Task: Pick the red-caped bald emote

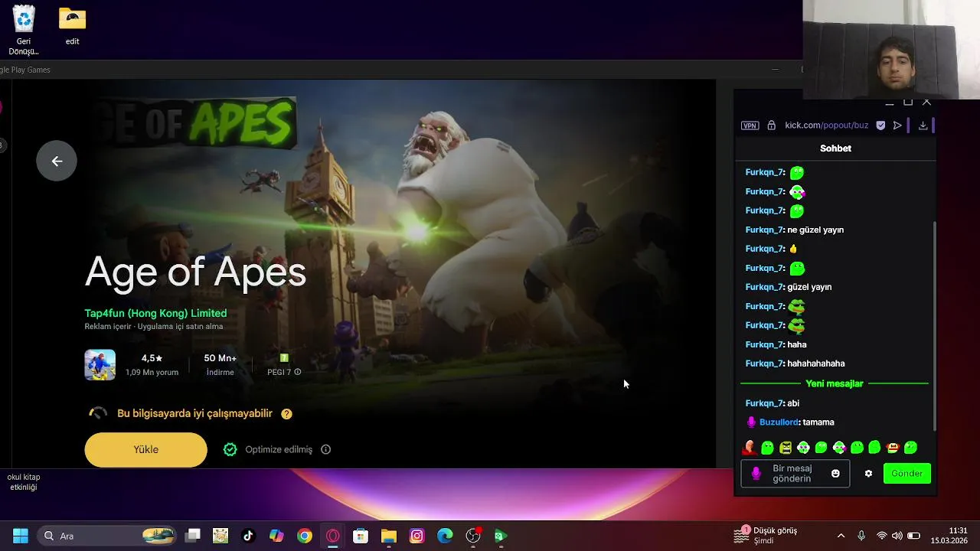Action: point(749,448)
